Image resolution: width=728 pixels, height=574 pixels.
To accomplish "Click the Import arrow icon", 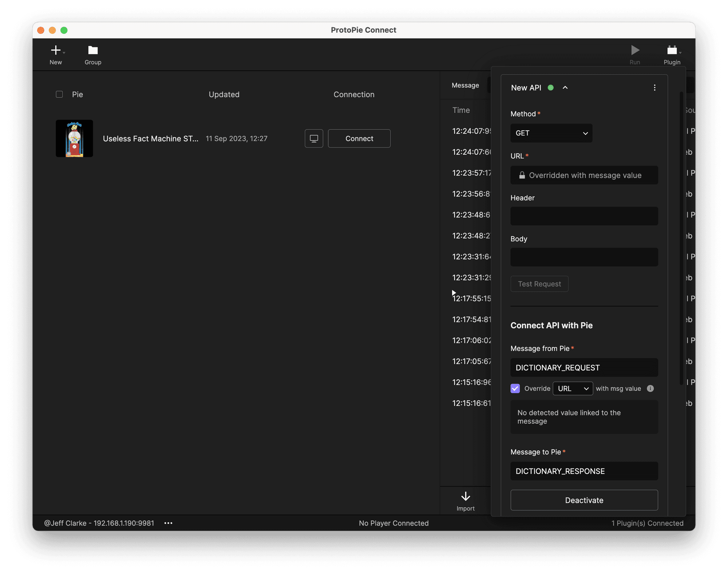I will click(466, 496).
